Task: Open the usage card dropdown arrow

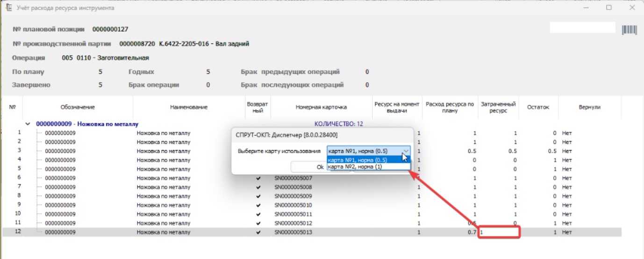Action: (406, 151)
